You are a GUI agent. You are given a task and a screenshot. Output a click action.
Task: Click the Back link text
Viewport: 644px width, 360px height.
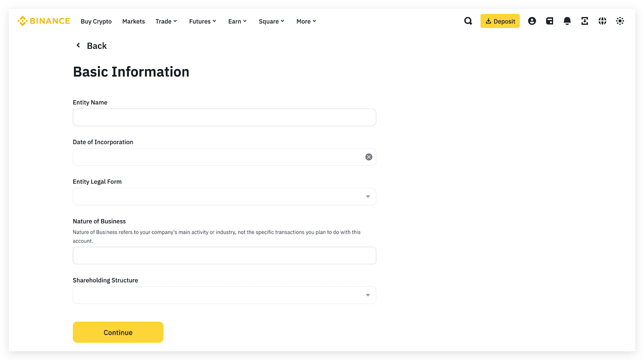[97, 46]
